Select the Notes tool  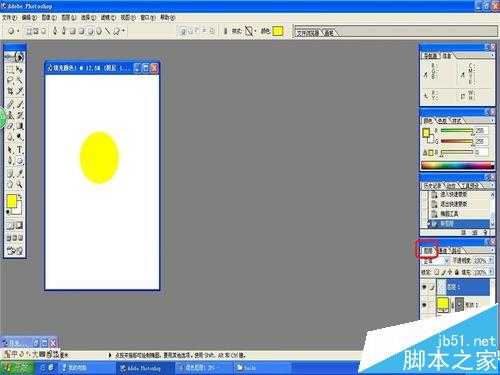10,173
